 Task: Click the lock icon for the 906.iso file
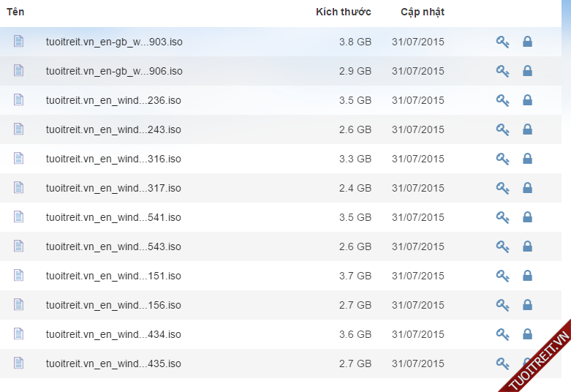(527, 71)
